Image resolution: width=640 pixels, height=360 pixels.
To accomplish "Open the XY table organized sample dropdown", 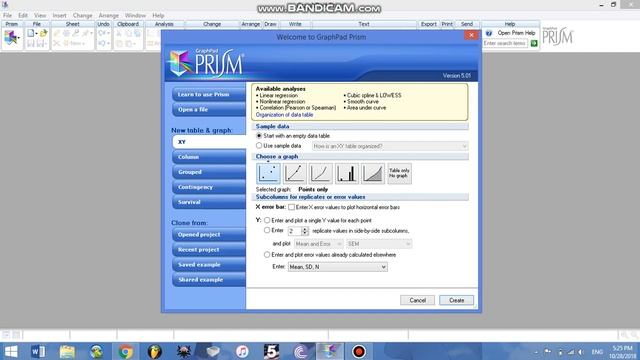I will coord(390,146).
